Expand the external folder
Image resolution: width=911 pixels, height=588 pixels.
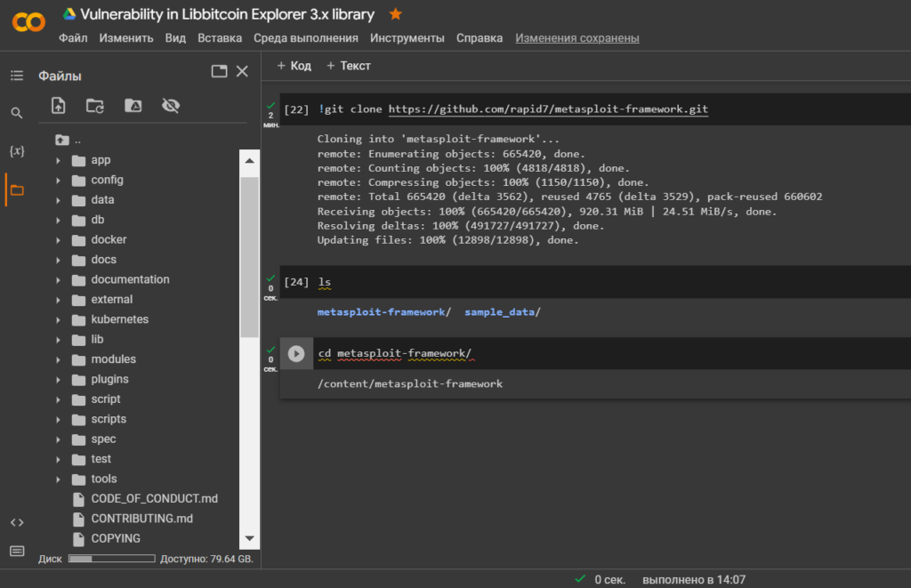58,300
